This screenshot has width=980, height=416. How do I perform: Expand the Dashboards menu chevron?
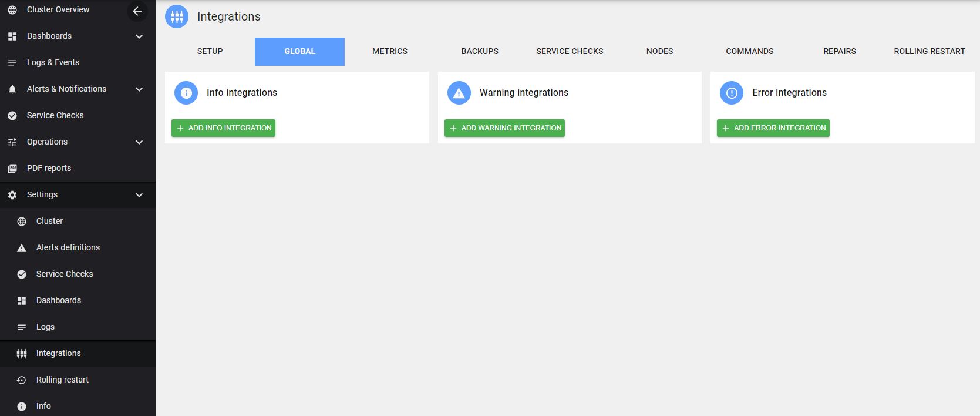click(139, 36)
